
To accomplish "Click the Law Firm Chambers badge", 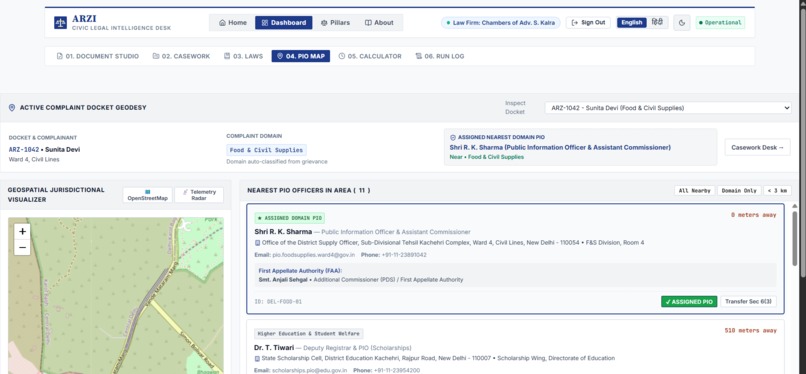I will pos(501,23).
